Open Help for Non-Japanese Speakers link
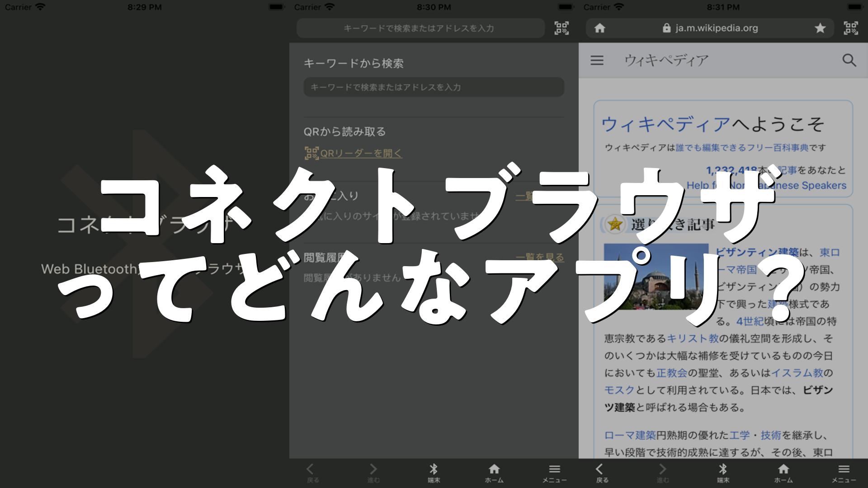This screenshot has height=488, width=868. click(x=766, y=185)
